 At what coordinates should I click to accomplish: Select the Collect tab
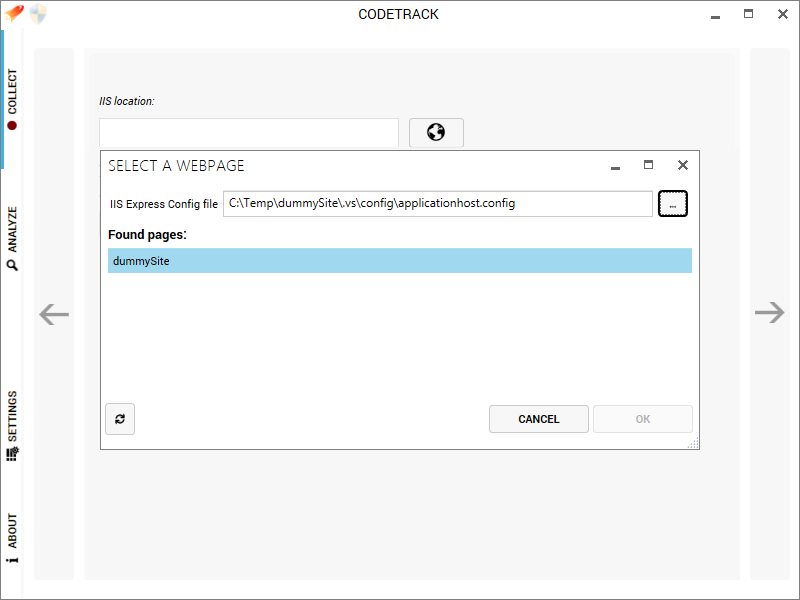point(12,99)
